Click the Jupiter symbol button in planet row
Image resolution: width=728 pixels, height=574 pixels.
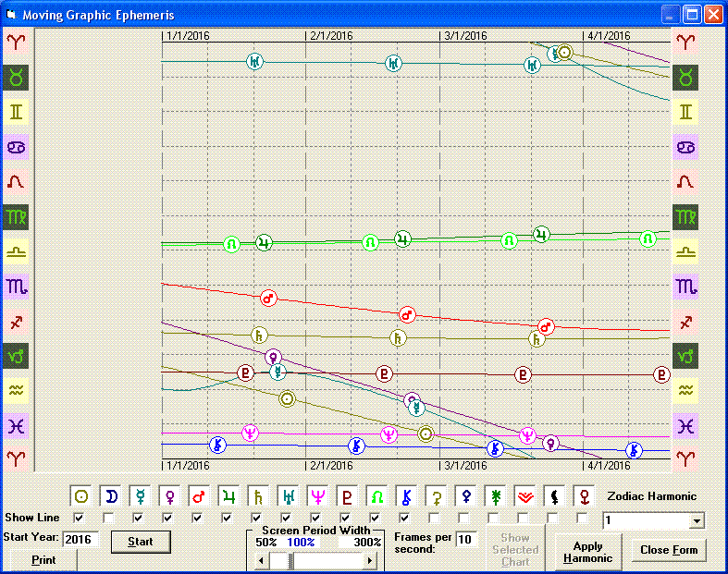pyautogui.click(x=229, y=496)
